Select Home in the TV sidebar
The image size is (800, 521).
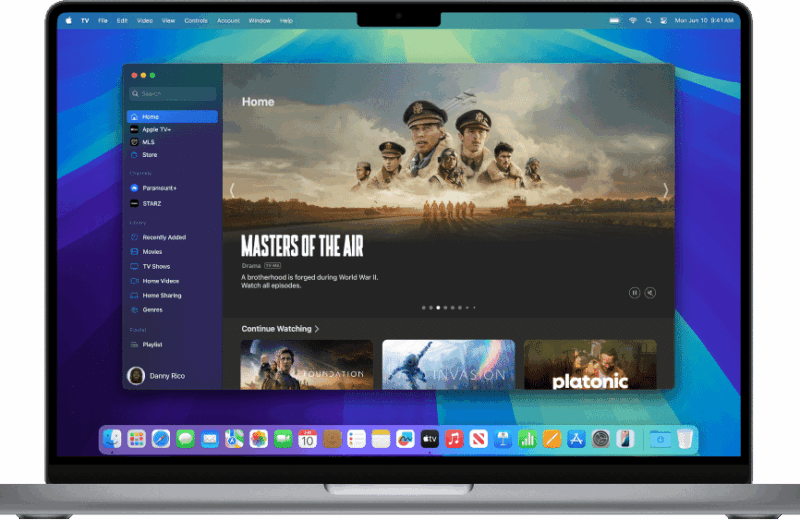point(172,117)
